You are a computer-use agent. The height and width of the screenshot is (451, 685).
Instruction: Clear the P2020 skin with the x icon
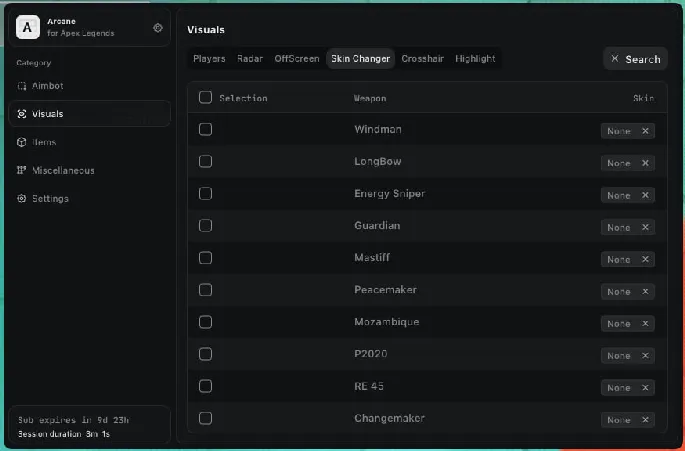(645, 355)
